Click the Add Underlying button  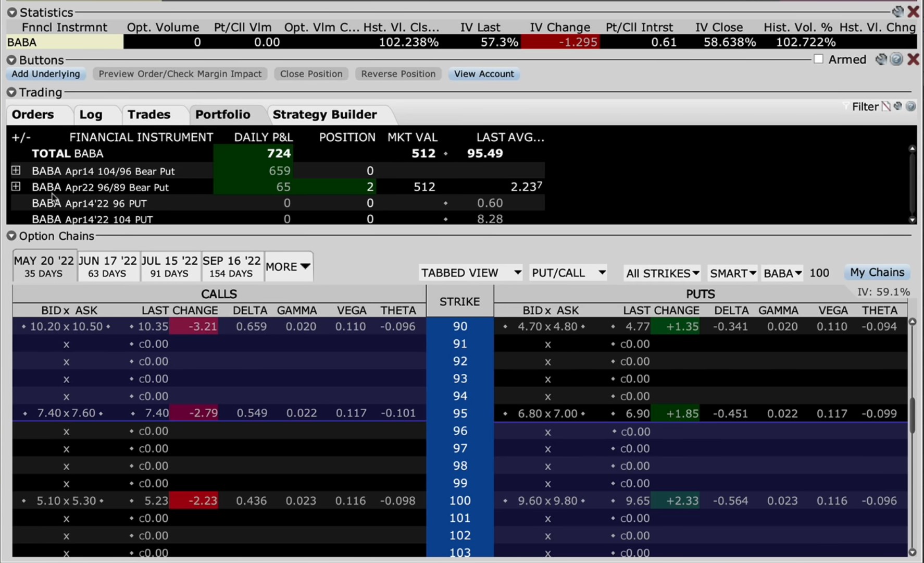coord(46,74)
